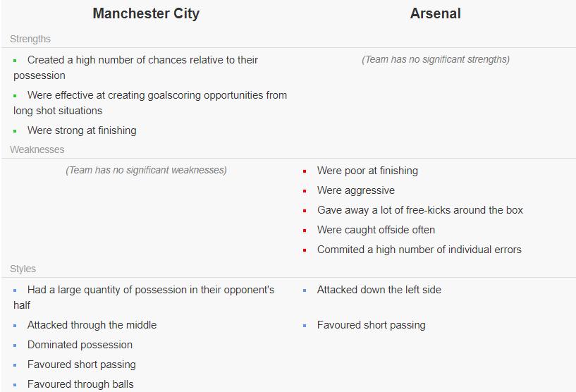576x392 pixels.
Task: Click blue bullet beside 'Favoured through balls'
Action: click(15, 385)
